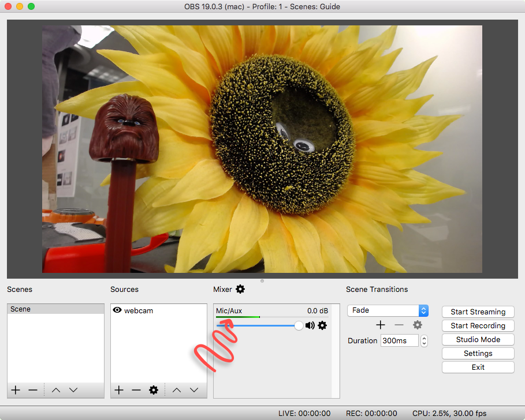The width and height of the screenshot is (525, 420).
Task: Increase duration using stepper arrows
Action: coord(425,338)
